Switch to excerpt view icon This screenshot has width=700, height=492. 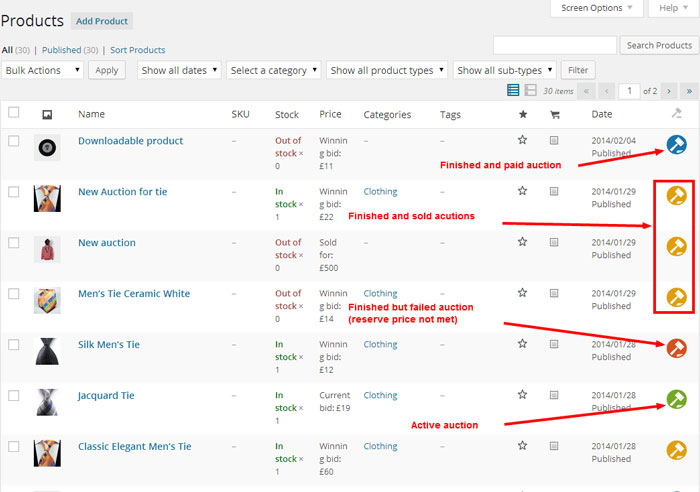(530, 91)
